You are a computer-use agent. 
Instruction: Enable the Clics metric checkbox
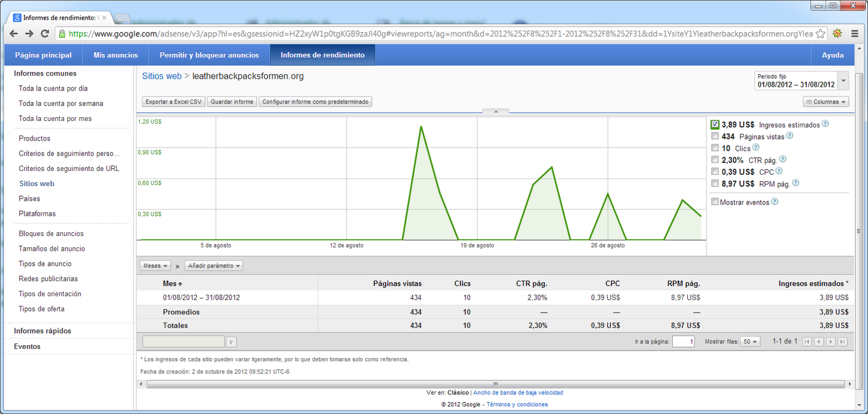pyautogui.click(x=715, y=148)
